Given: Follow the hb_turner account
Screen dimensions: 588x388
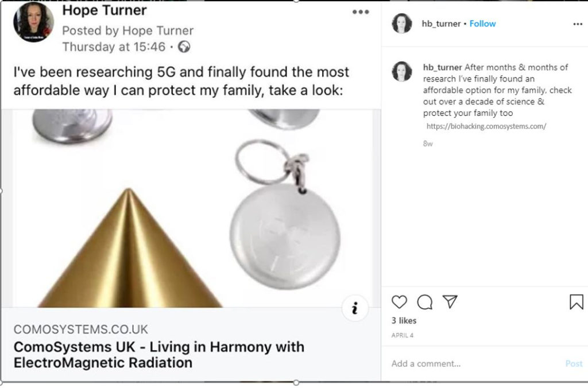Looking at the screenshot, I should click(482, 24).
